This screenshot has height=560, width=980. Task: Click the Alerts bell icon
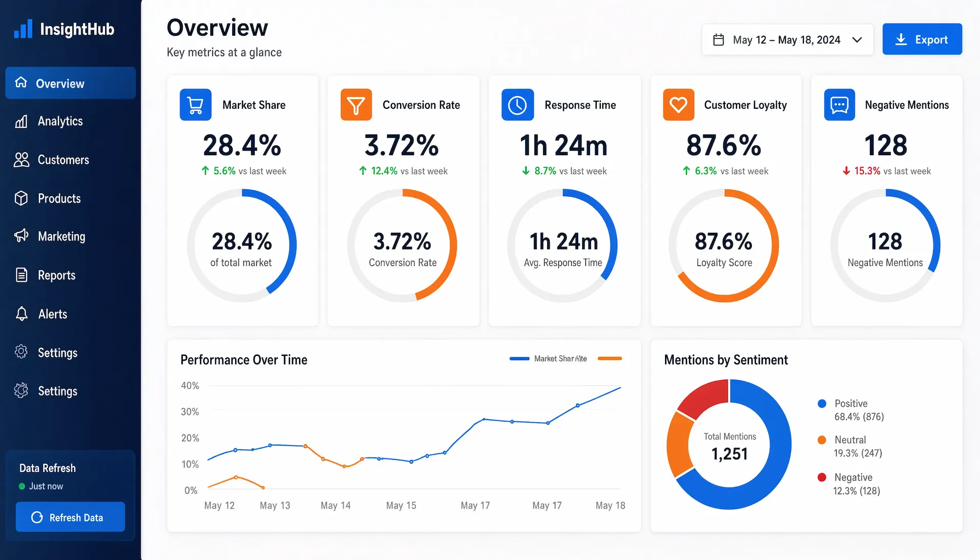(x=21, y=313)
